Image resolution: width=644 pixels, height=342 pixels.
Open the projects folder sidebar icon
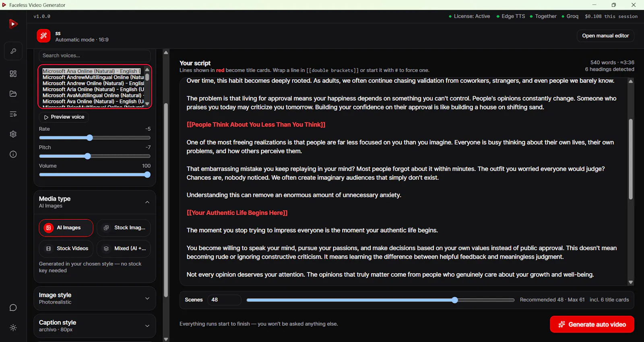click(x=13, y=94)
